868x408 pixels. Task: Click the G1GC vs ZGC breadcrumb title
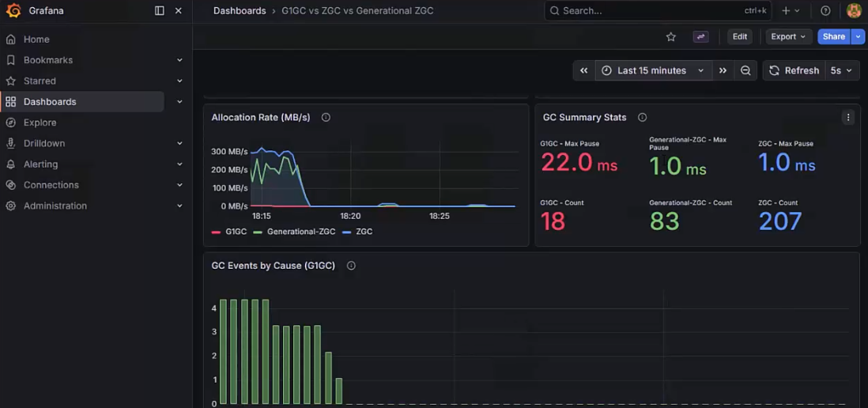(x=357, y=10)
